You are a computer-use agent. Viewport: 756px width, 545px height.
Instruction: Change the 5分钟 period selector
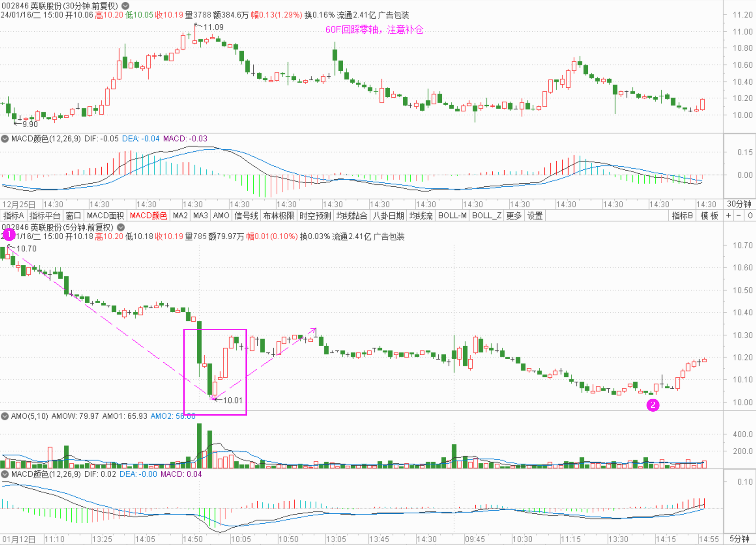tap(739, 539)
